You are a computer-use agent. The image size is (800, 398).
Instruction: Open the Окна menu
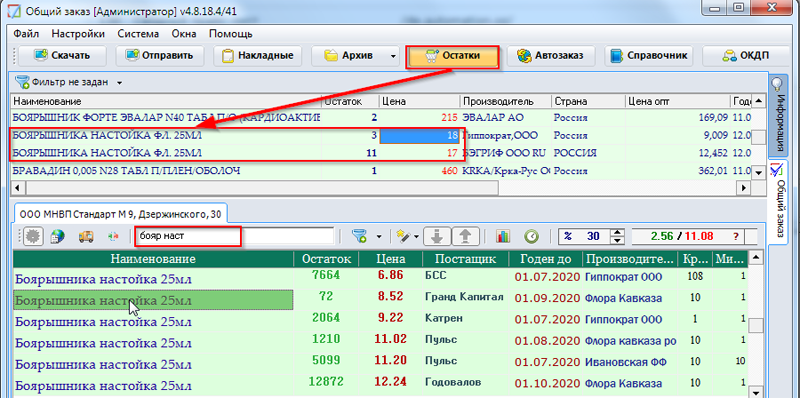[184, 34]
